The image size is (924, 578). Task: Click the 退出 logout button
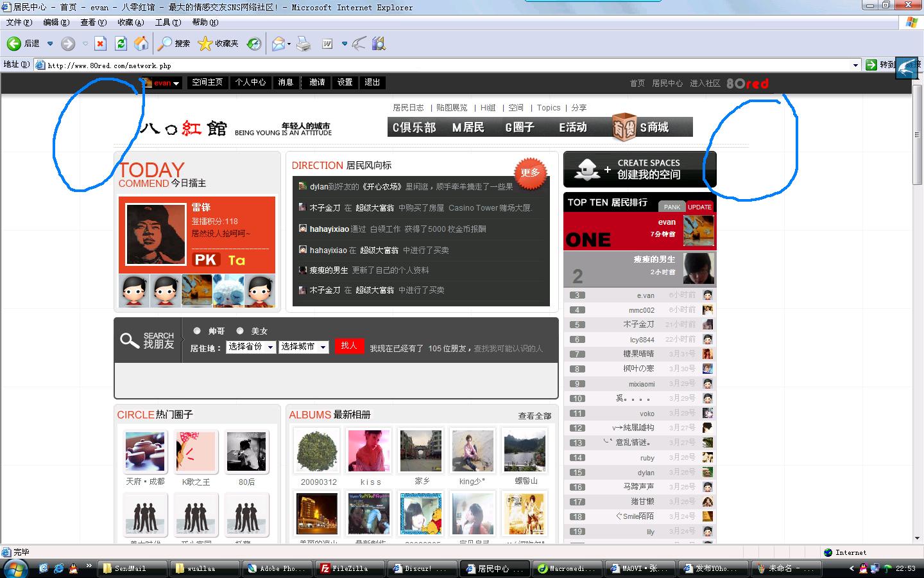pos(372,82)
